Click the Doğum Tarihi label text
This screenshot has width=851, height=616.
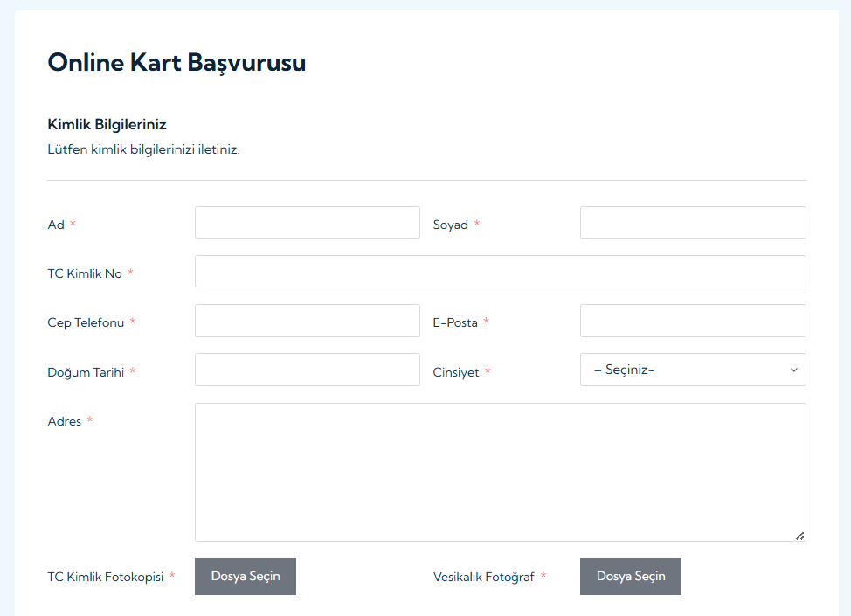point(86,372)
